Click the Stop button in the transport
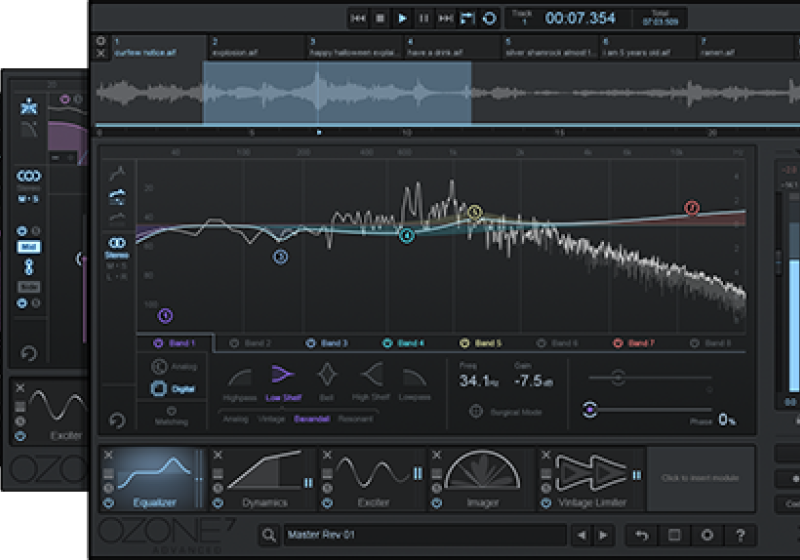 point(380,18)
